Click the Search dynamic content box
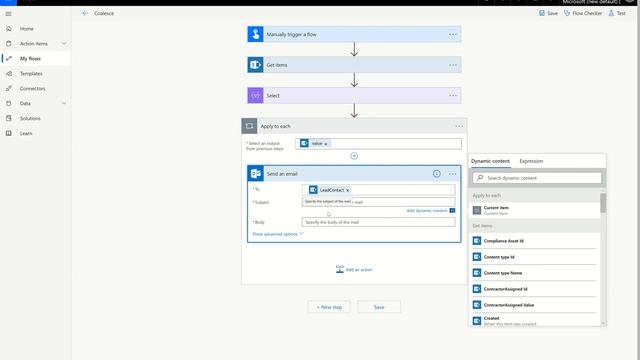This screenshot has height=360, width=640. (x=537, y=178)
